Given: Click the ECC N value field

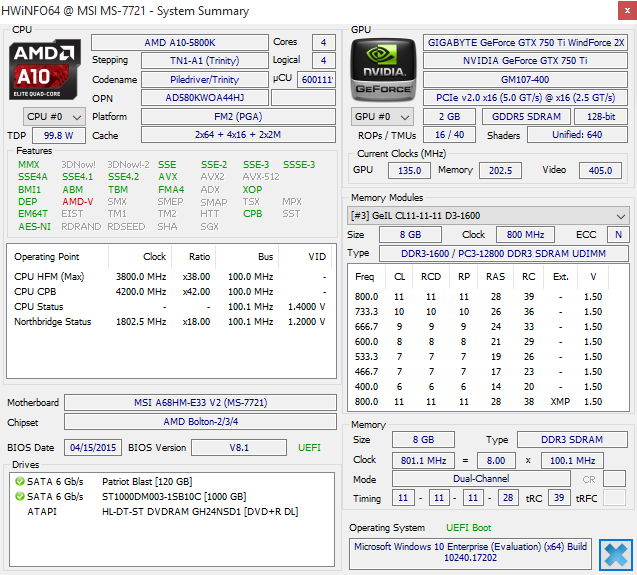Looking at the screenshot, I should point(618,235).
